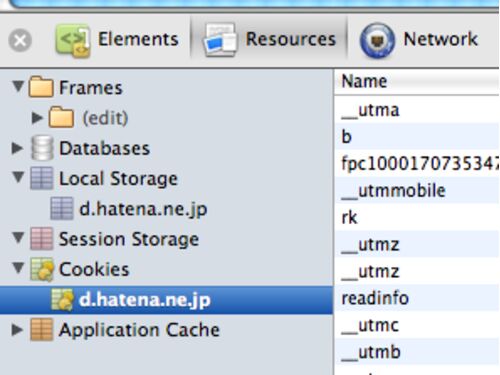Click the Session Storage table icon

coord(41,239)
